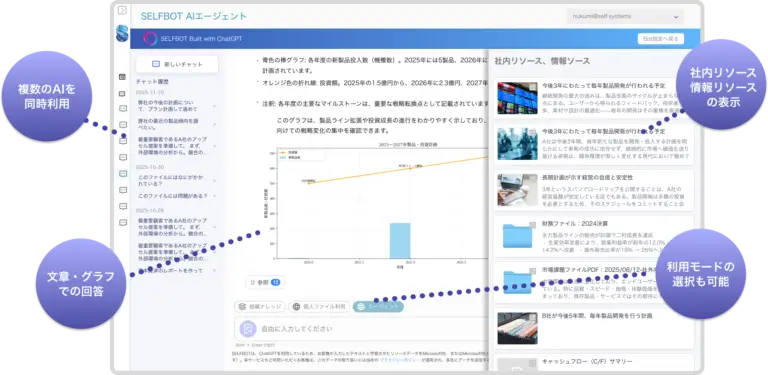
Task: Click the blue bar in the chart
Action: click(x=400, y=240)
